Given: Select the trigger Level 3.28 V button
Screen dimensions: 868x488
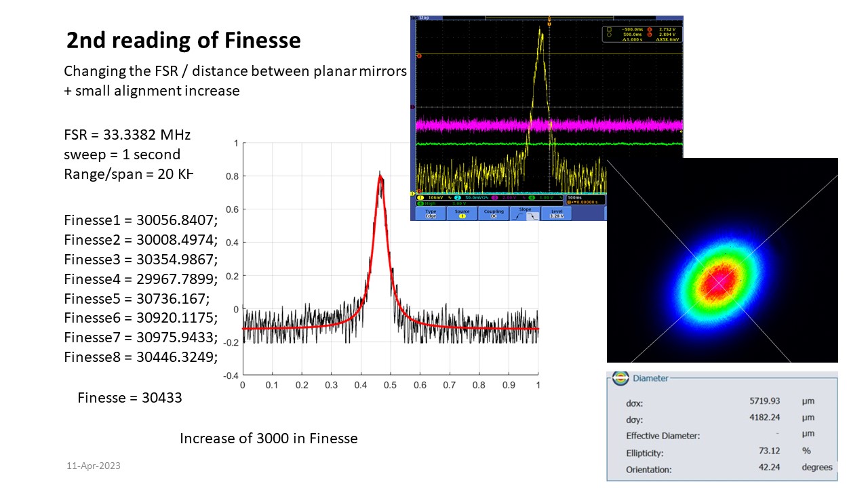Looking at the screenshot, I should (x=556, y=213).
